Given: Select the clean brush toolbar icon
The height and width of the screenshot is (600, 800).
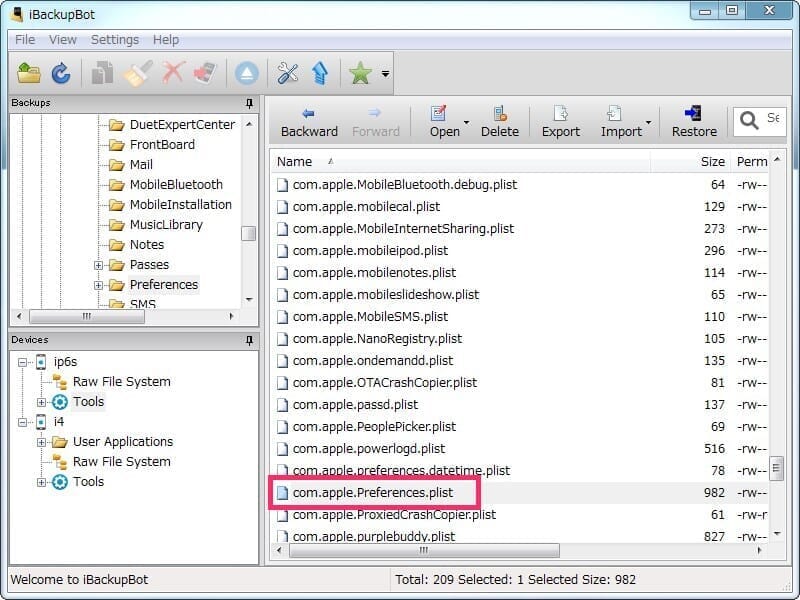Looking at the screenshot, I should point(136,72).
